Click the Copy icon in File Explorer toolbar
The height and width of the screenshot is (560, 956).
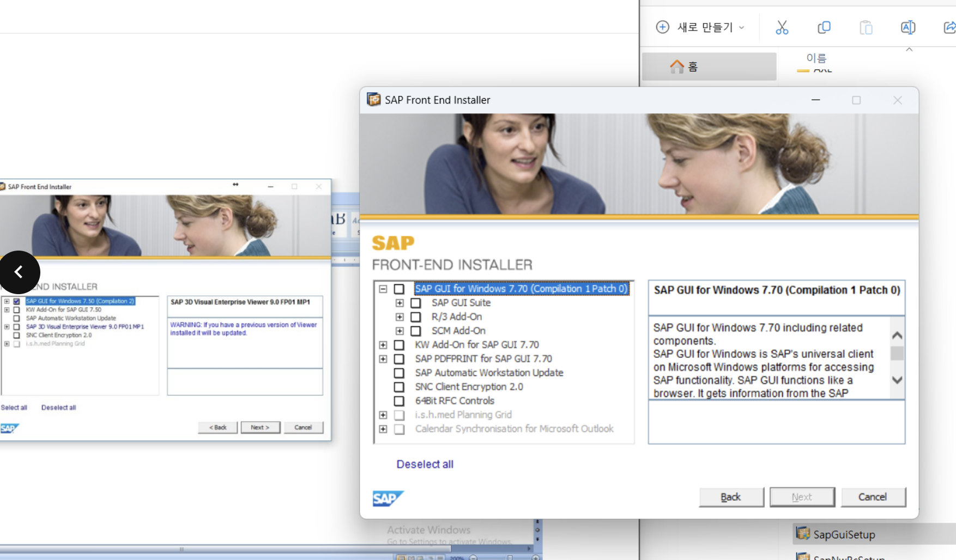pos(824,27)
